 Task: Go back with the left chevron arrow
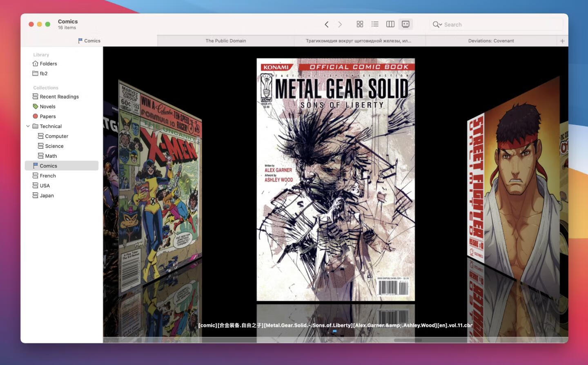click(326, 25)
